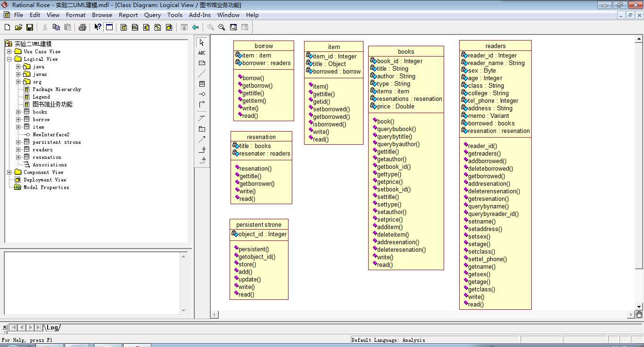The height and width of the screenshot is (347, 644).
Task: Open the Tools menu
Action: tap(174, 15)
